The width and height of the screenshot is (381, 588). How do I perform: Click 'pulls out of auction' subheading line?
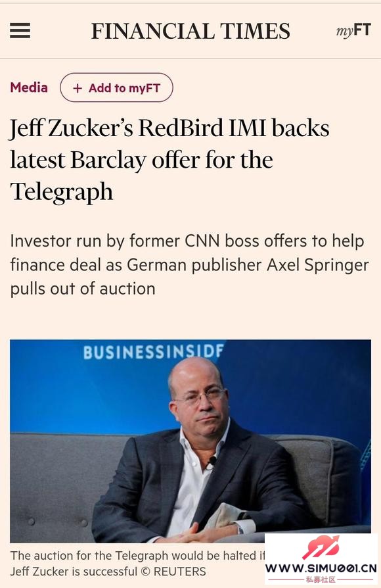tap(83, 289)
